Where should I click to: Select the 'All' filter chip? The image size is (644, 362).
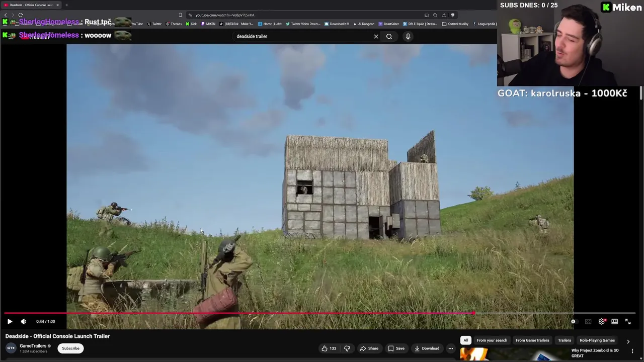(466, 340)
